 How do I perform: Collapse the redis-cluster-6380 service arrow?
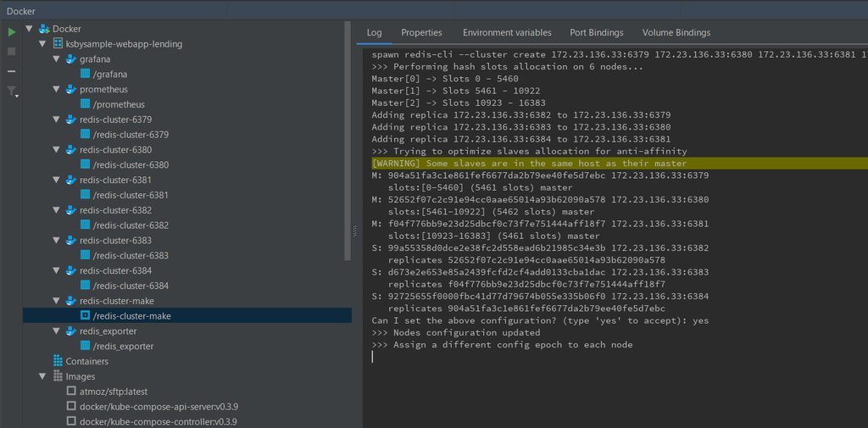point(56,149)
